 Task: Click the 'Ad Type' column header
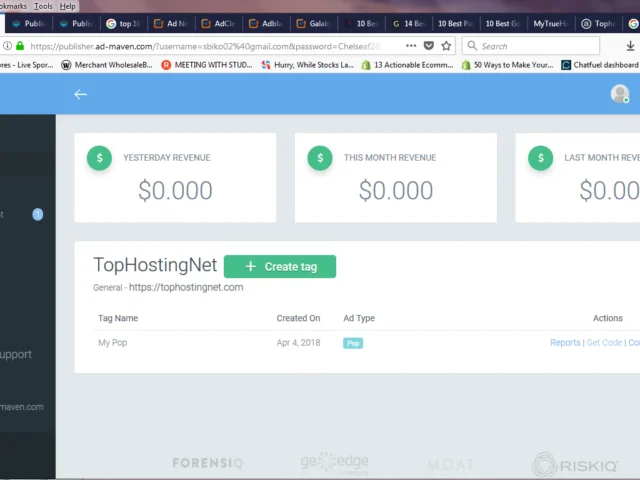359,318
